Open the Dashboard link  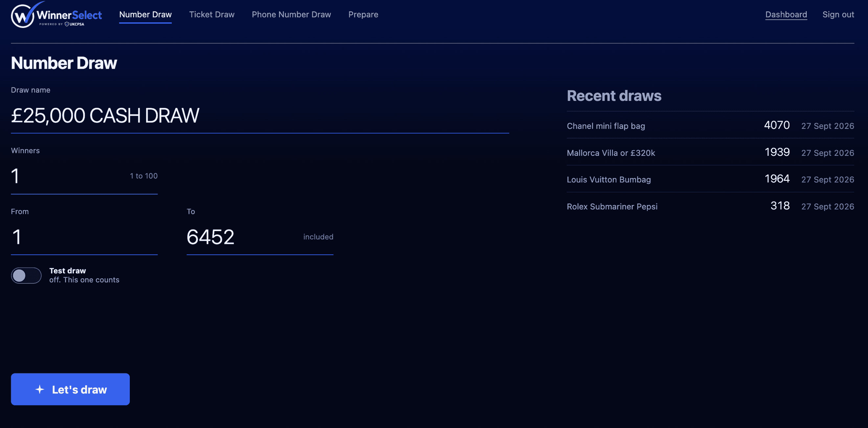click(x=786, y=14)
